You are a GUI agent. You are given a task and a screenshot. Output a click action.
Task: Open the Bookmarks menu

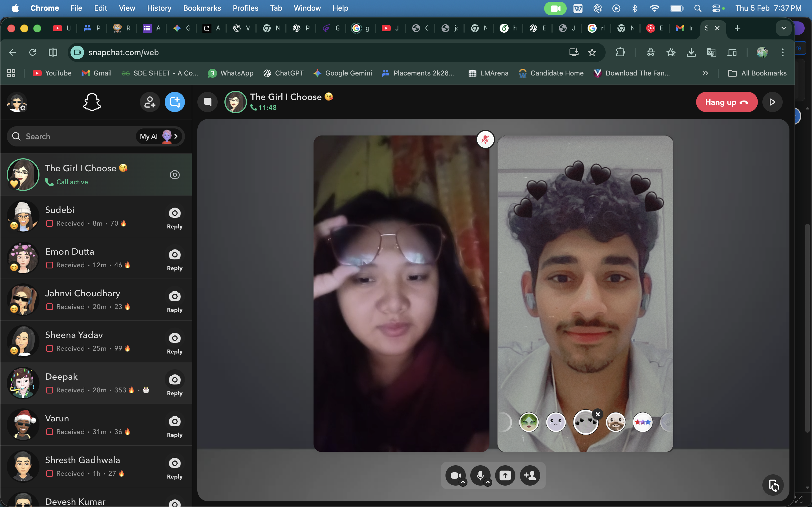pos(202,8)
